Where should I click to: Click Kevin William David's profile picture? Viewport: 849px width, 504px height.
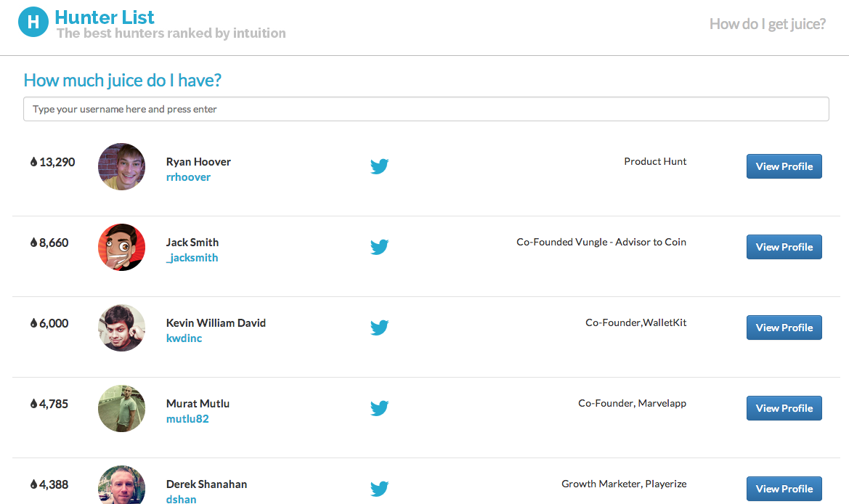tap(121, 328)
